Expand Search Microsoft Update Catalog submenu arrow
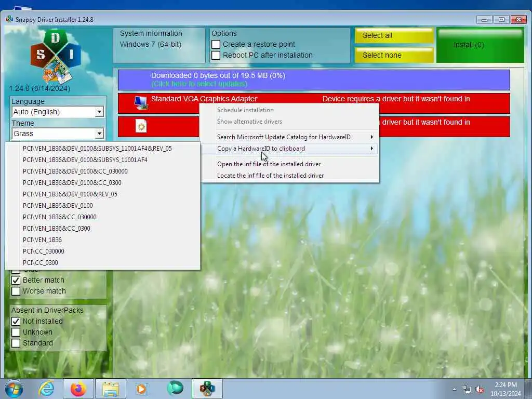Viewport: 532px width, 399px height. tap(372, 137)
